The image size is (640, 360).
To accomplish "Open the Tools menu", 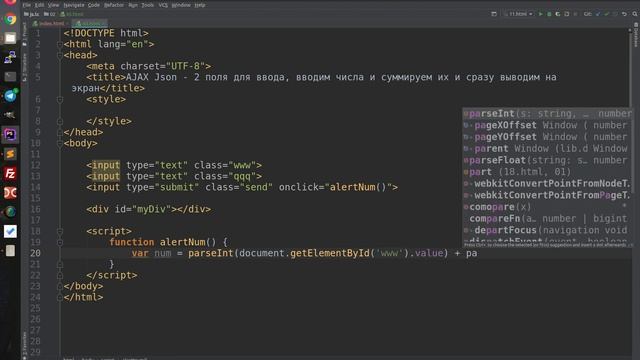I will [x=148, y=5].
